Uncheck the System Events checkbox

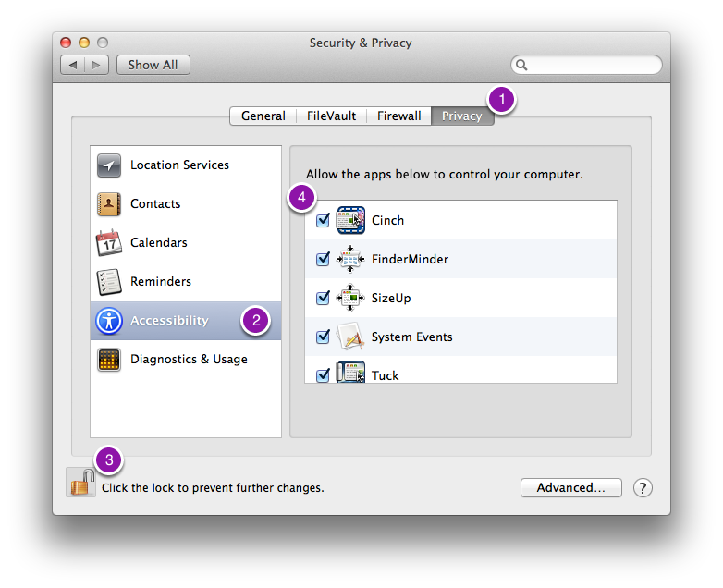click(323, 337)
